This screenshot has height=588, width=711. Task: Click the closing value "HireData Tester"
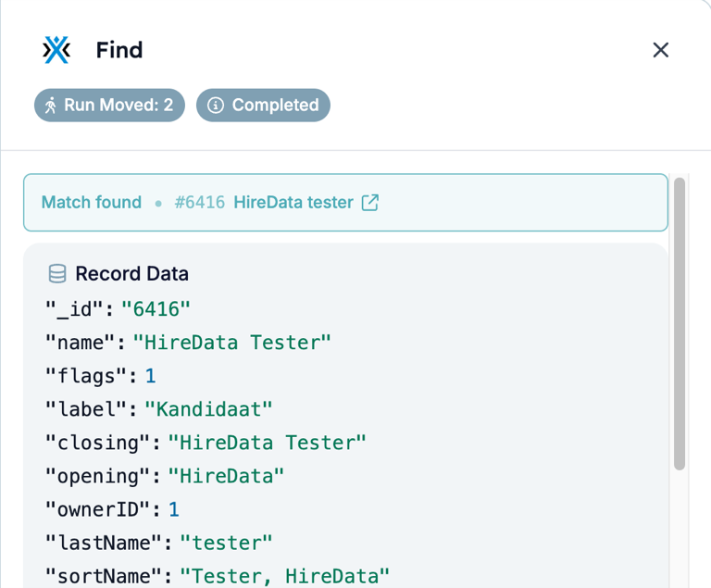pyautogui.click(x=267, y=443)
